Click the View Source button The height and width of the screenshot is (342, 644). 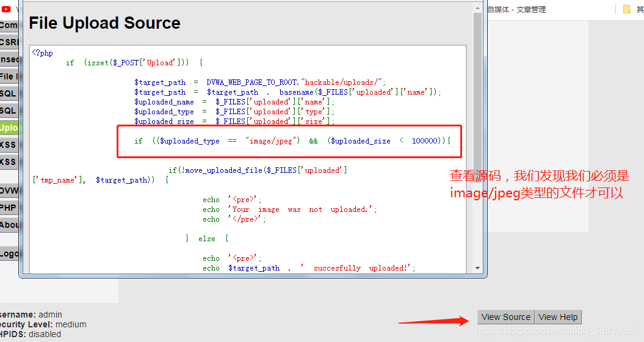coord(506,317)
